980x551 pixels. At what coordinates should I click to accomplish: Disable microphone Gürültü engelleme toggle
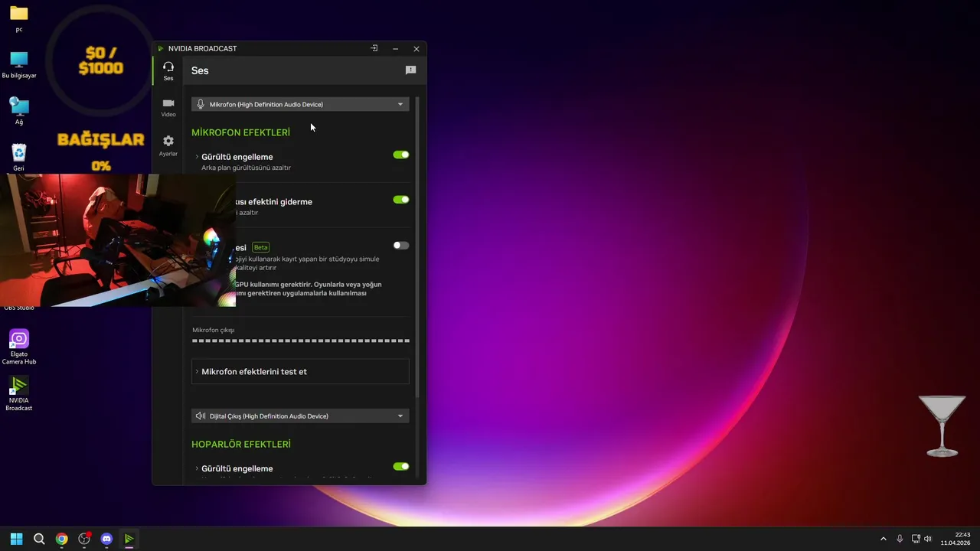click(x=401, y=155)
